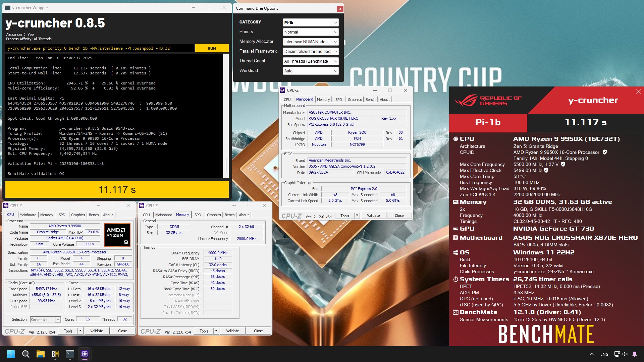Click verified shield by Max Effective Clock

(546, 170)
